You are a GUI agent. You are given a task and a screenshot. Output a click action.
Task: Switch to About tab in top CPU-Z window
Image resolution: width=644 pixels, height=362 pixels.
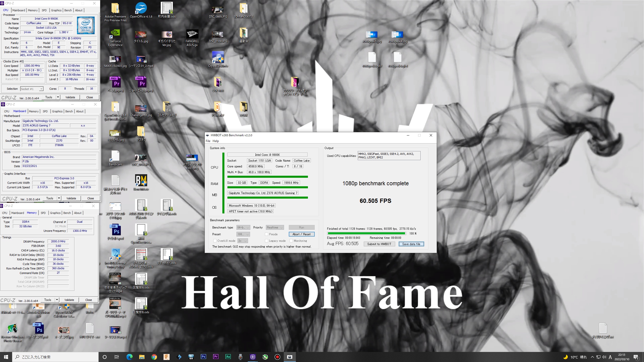coord(79,10)
